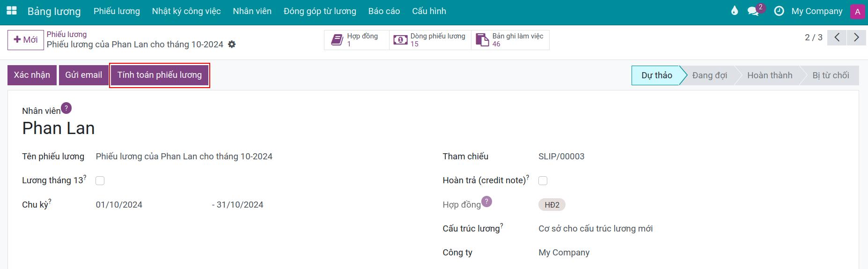
Task: Click the droplet icon in top bar
Action: click(734, 11)
